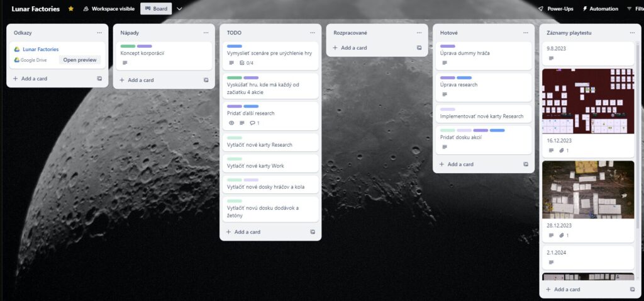
Task: Expand the board views dropdown chevron
Action: (x=179, y=9)
